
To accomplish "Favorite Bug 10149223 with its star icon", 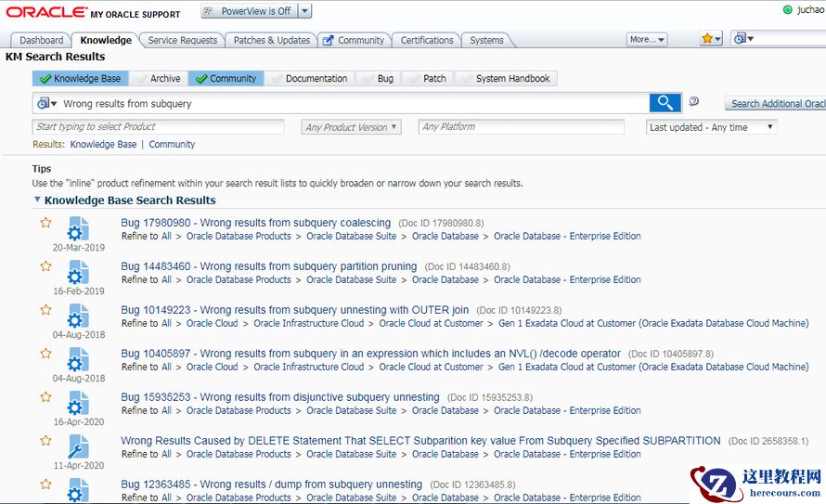I will point(45,310).
